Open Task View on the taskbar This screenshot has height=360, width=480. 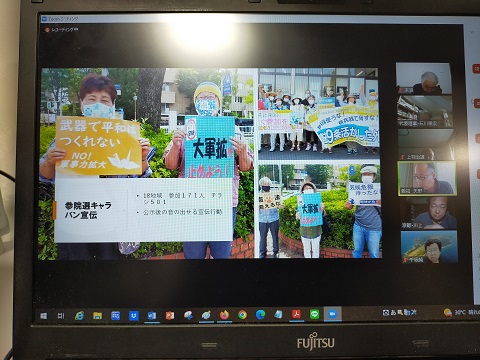[x=61, y=315]
